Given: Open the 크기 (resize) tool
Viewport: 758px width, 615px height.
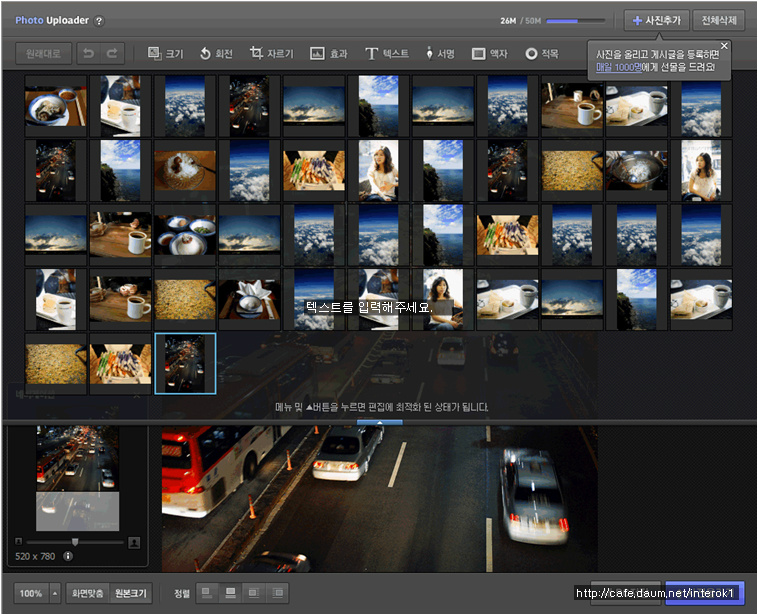Looking at the screenshot, I should (x=165, y=53).
